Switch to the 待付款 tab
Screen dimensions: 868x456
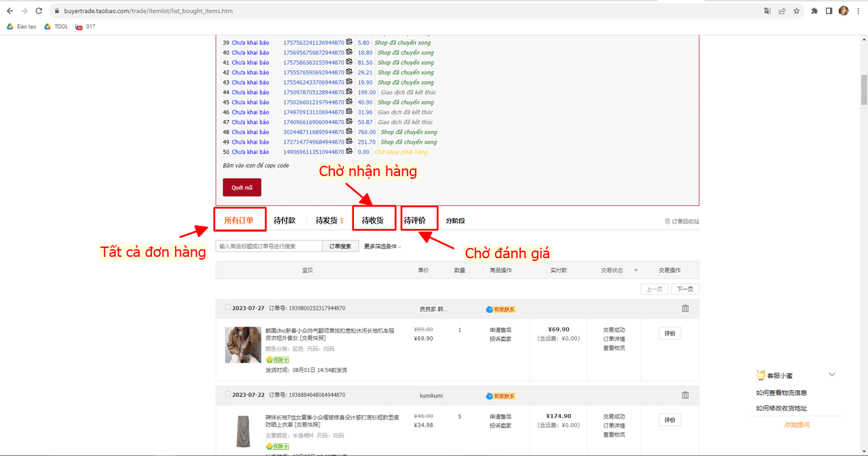[x=285, y=220]
